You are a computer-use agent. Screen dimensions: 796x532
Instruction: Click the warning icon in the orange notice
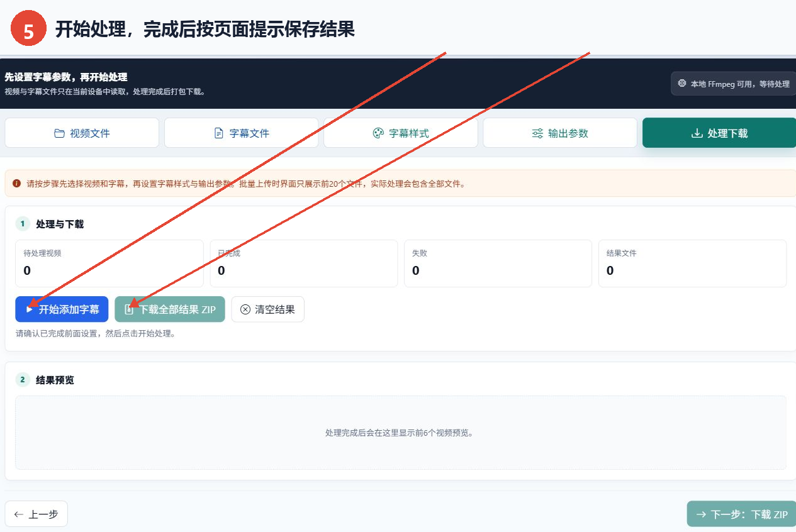tap(16, 184)
